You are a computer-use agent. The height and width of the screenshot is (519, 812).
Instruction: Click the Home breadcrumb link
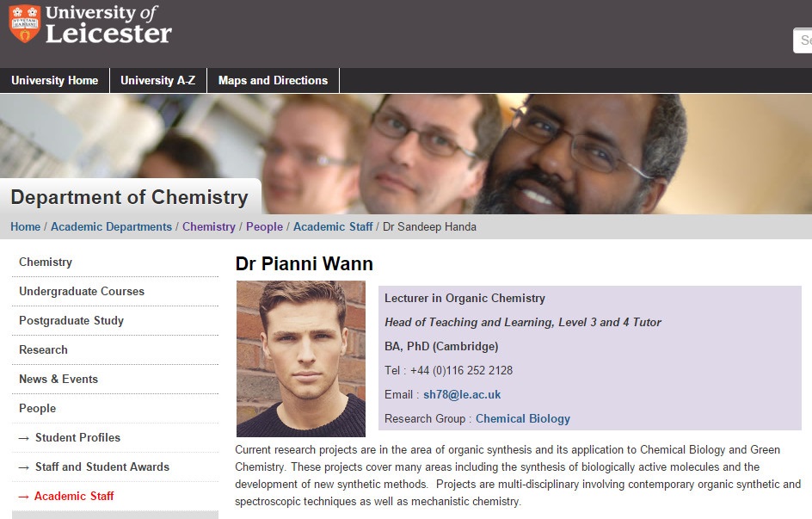[x=25, y=226]
